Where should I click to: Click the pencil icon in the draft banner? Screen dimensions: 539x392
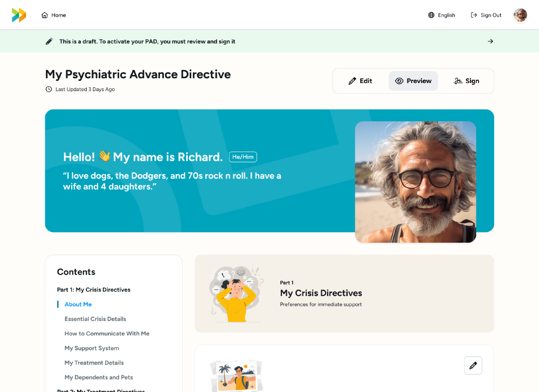pos(49,42)
